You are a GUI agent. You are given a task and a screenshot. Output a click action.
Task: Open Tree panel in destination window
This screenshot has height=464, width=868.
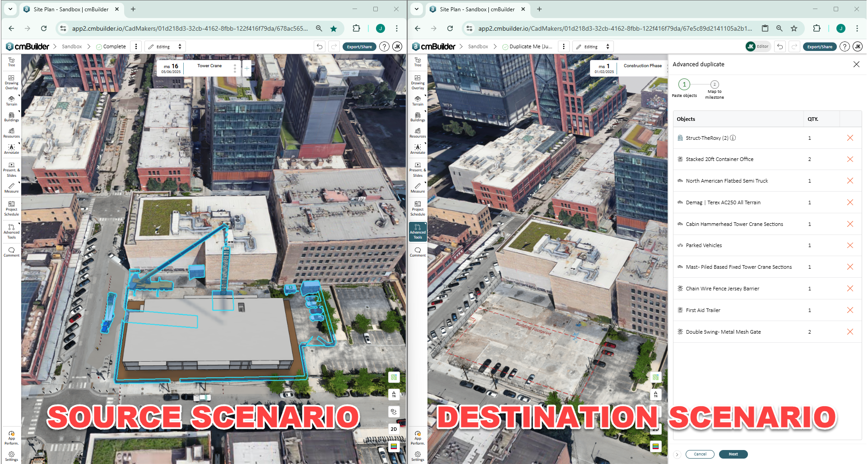(418, 62)
